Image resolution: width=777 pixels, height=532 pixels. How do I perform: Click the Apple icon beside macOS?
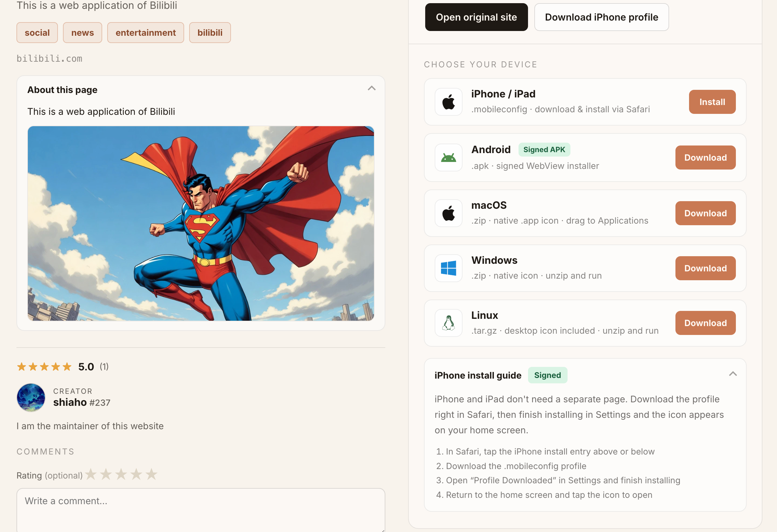[448, 213]
